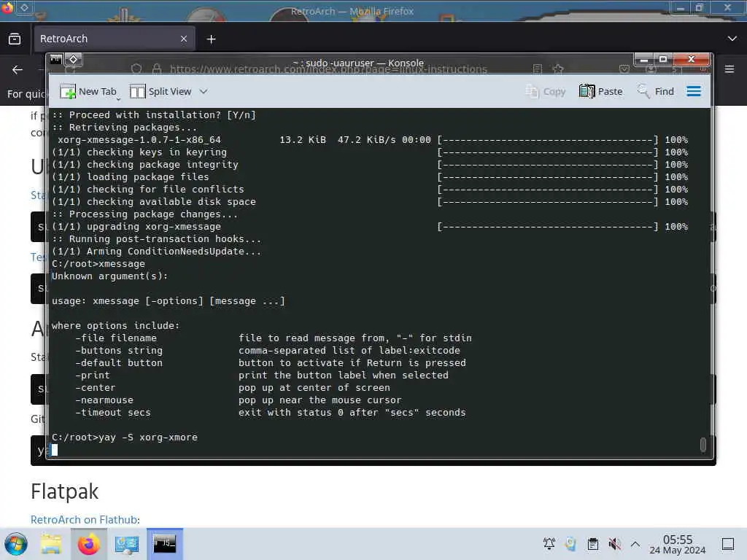
Task: Click the muted volume tray icon
Action: (x=614, y=543)
